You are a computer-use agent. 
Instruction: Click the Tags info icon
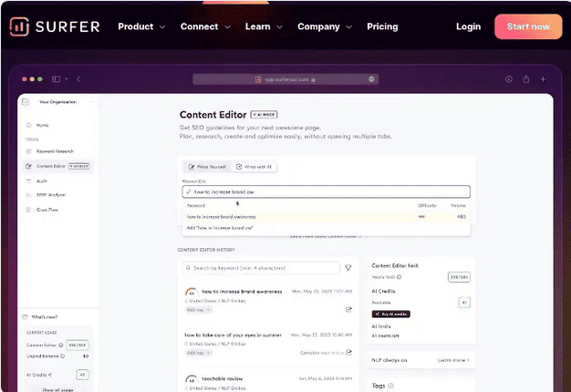(x=390, y=386)
